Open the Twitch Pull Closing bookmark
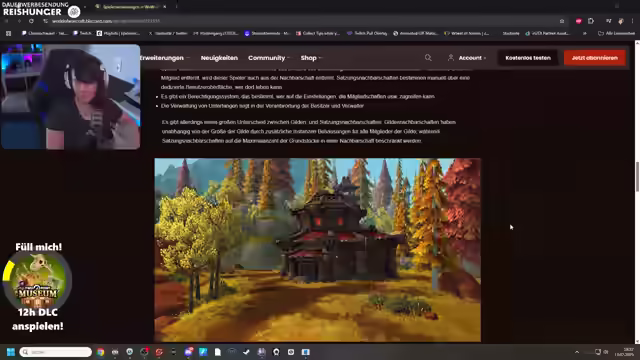This screenshot has width=640, height=360. 367,33
